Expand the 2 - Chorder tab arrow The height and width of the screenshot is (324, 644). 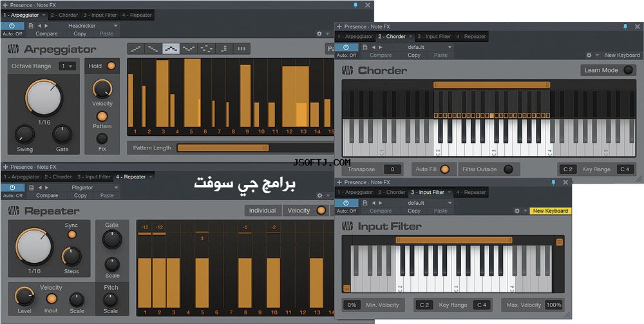tap(410, 37)
